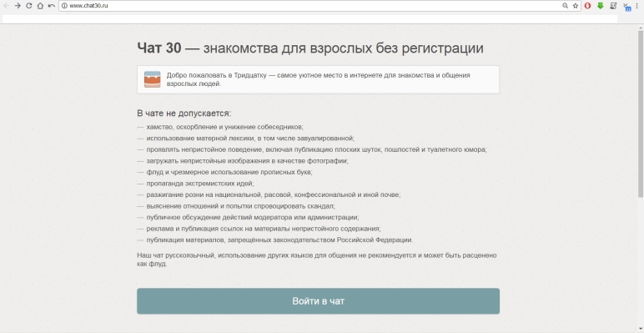Click the chat logo icon in welcome box
Screen dimensions: 644x333
(x=153, y=79)
